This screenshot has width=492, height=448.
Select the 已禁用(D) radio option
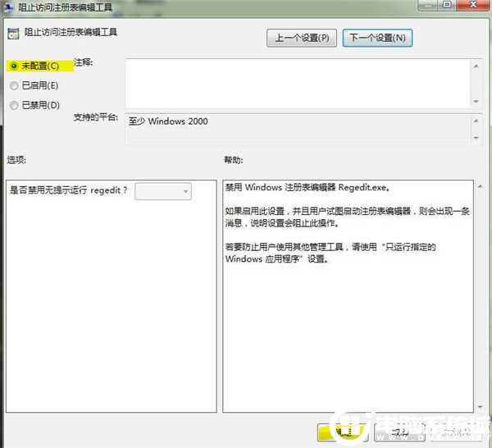(x=34, y=105)
